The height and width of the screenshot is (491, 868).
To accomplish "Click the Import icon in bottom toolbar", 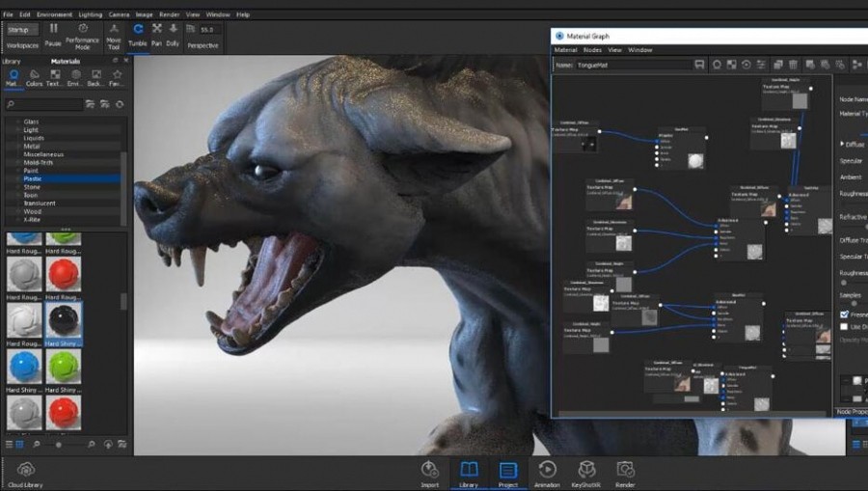I will click(x=429, y=470).
